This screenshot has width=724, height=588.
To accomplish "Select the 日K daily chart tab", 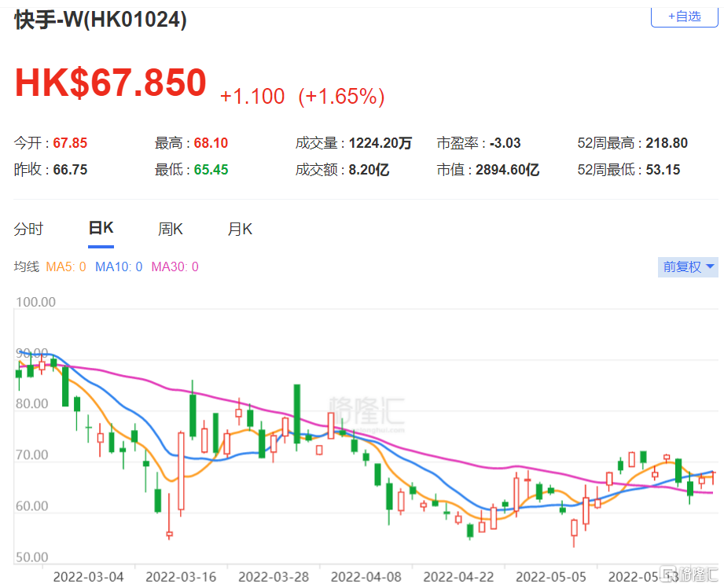I will [x=101, y=228].
